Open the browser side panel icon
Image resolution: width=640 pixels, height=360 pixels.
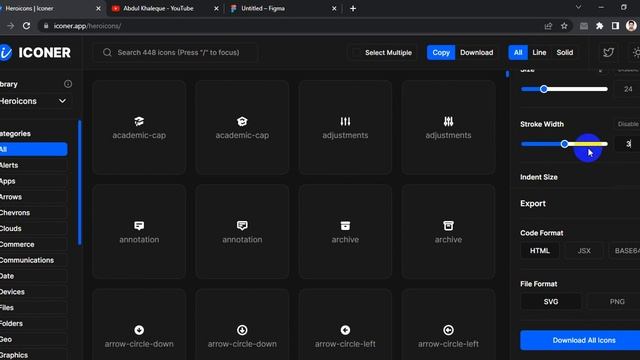616,26
